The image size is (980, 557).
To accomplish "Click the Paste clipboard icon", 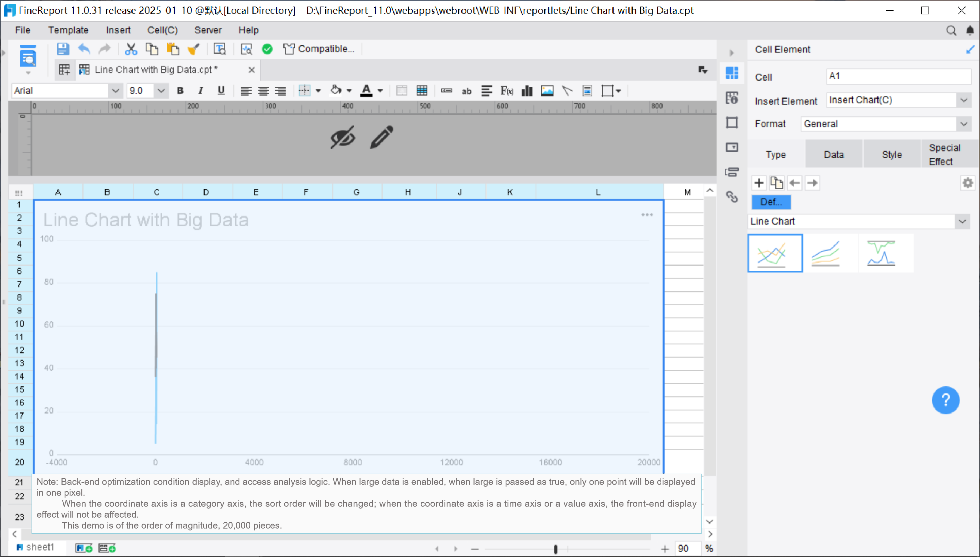I will pos(173,49).
